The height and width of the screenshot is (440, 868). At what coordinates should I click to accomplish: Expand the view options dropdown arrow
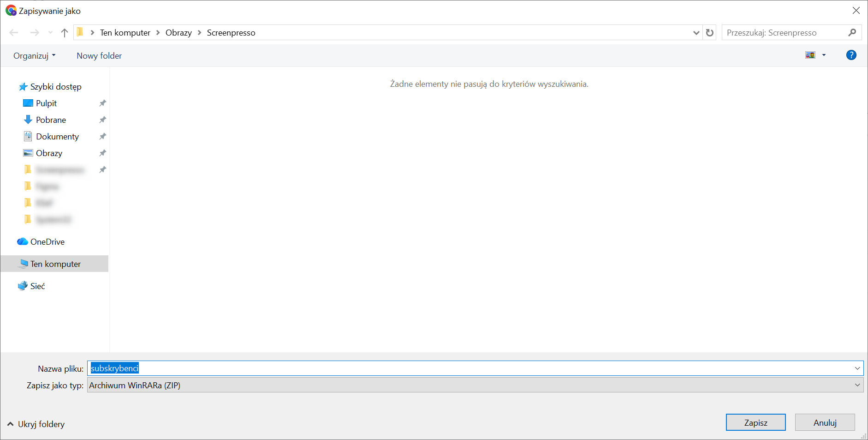click(x=824, y=55)
